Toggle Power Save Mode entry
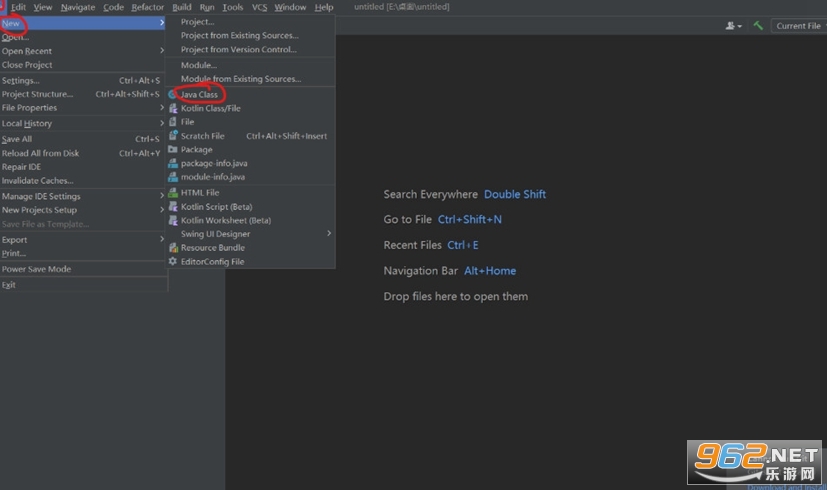 click(x=83, y=268)
